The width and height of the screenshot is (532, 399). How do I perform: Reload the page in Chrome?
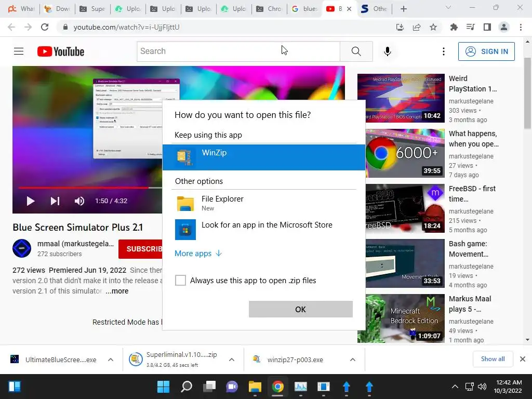45,27
